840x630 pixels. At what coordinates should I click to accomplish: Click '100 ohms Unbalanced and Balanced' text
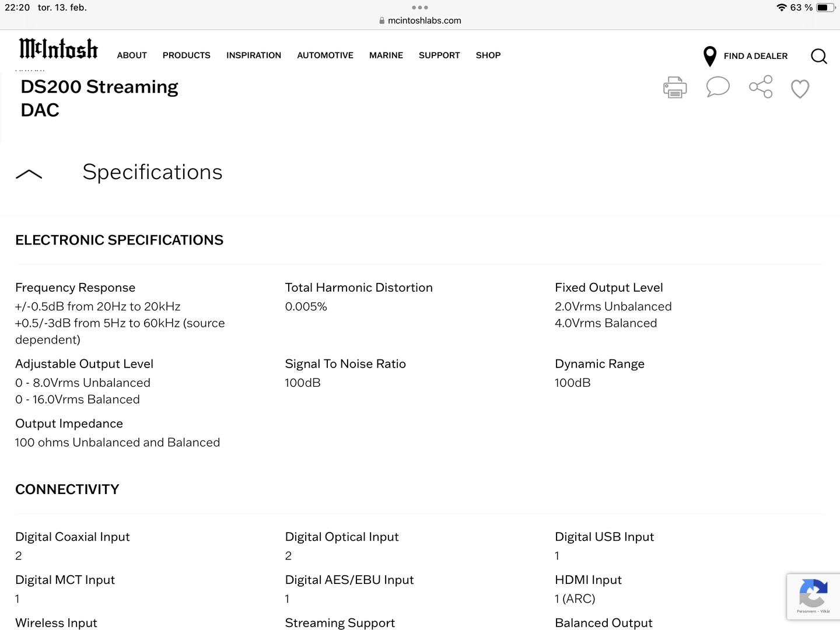point(118,443)
